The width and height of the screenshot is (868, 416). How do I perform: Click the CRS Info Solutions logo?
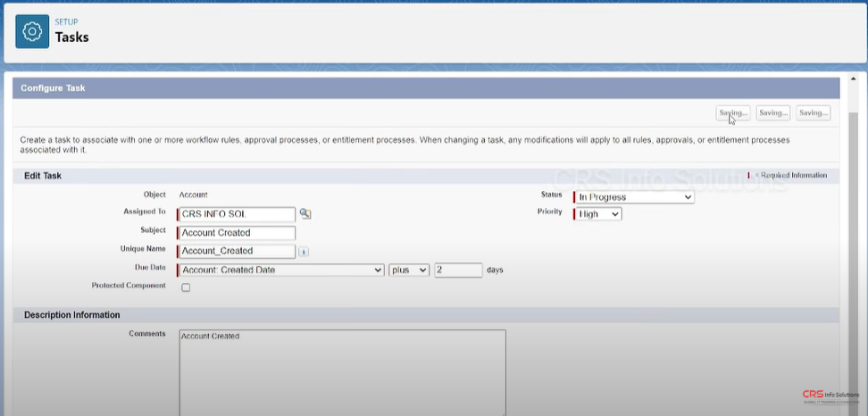(830, 396)
